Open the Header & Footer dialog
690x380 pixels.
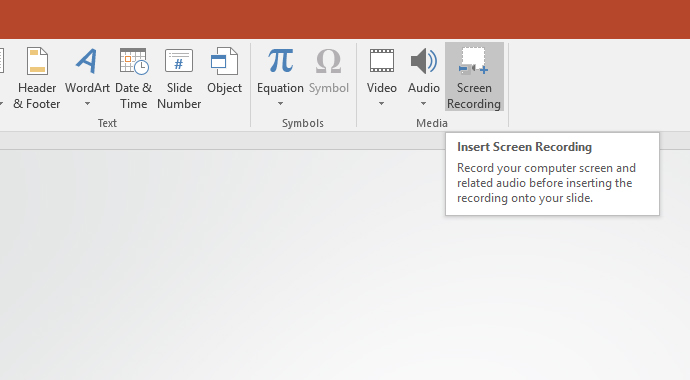(37, 78)
